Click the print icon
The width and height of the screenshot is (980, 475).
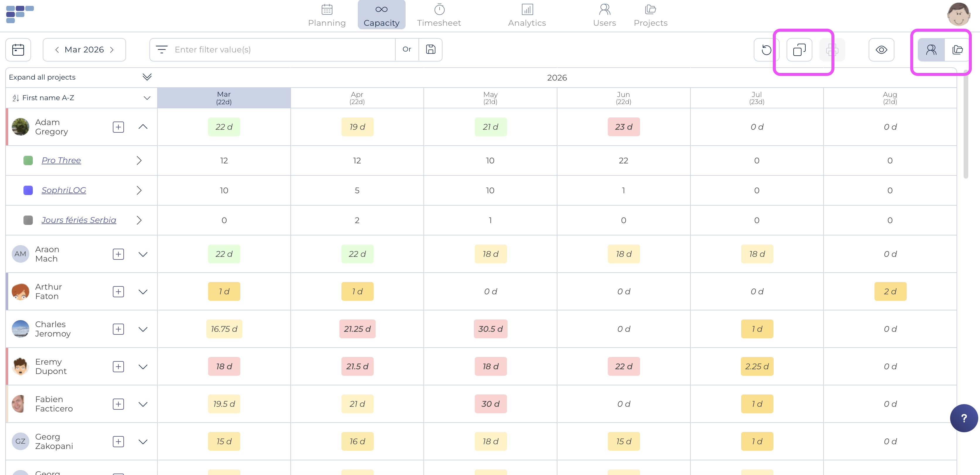[832, 50]
